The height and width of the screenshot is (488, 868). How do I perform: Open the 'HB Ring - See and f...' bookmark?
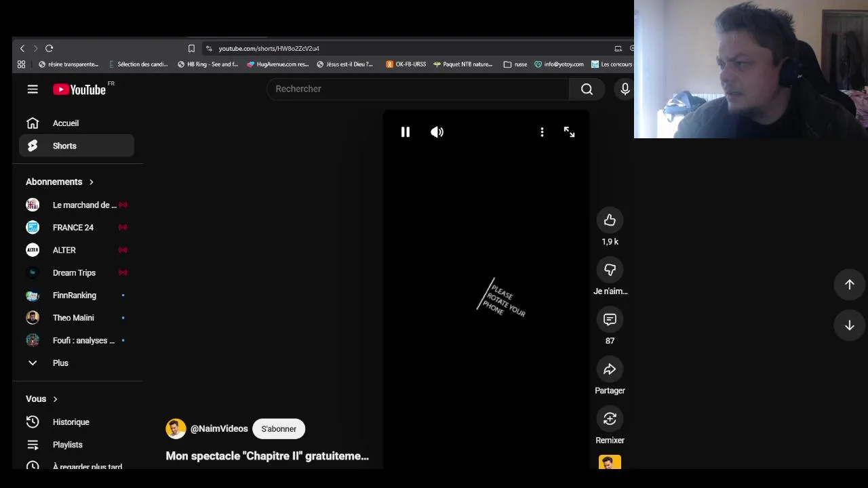(x=208, y=64)
